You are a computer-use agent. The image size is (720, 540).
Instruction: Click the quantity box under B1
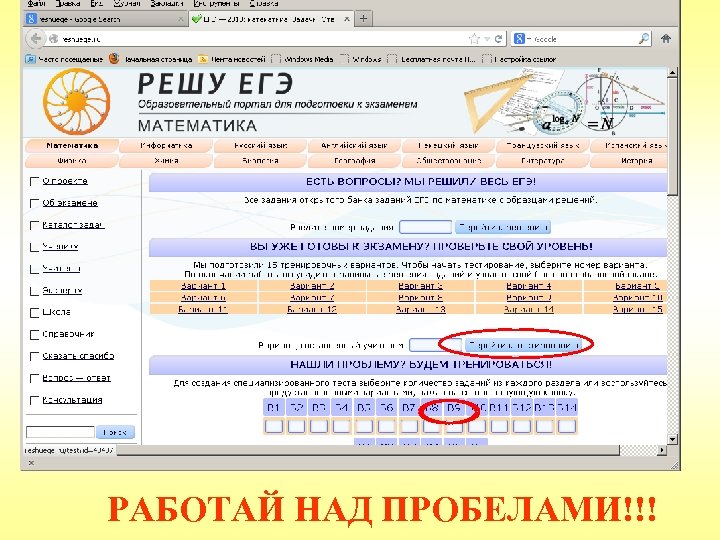[274, 427]
